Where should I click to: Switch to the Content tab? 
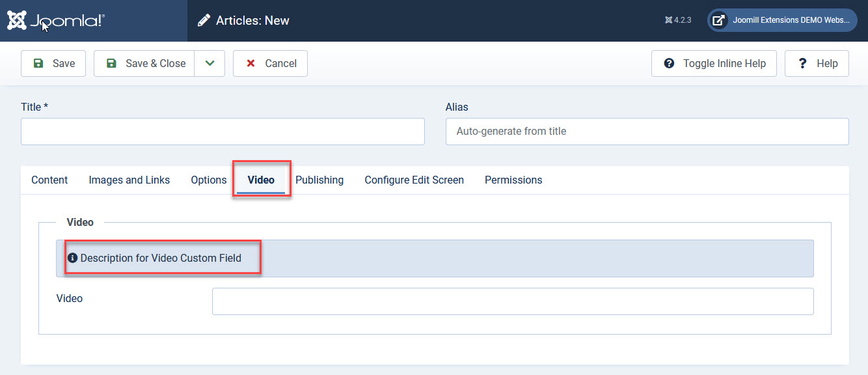pyautogui.click(x=49, y=180)
